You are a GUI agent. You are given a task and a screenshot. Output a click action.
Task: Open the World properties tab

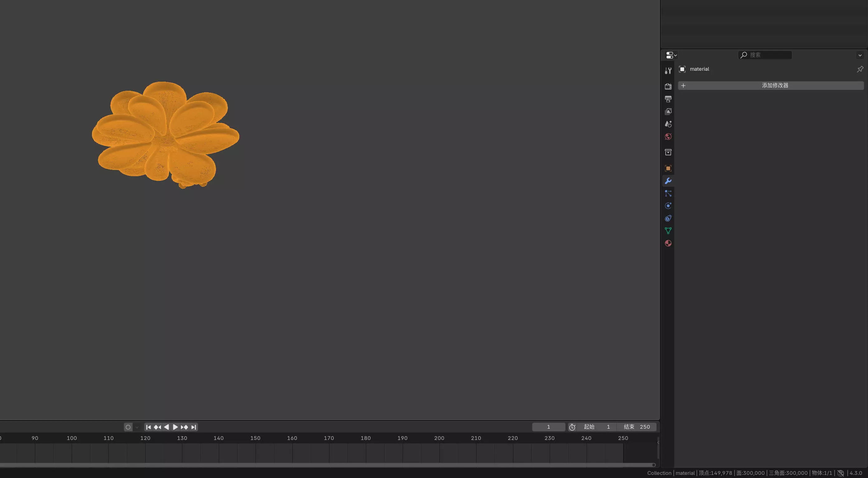tap(668, 137)
